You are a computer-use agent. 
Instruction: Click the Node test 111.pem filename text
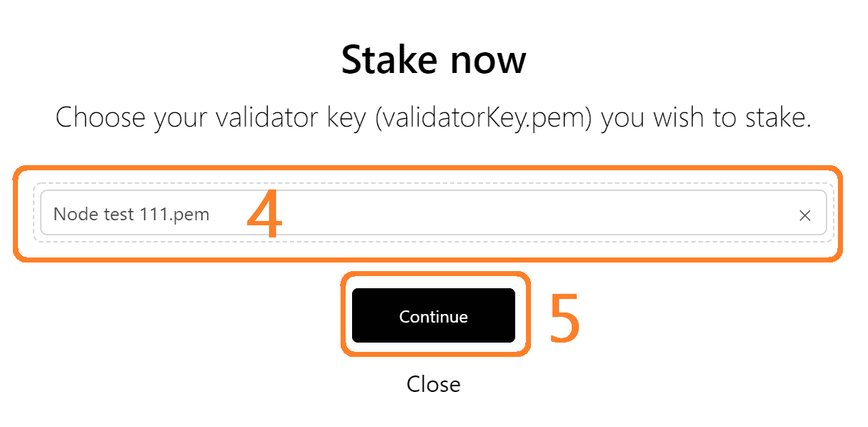click(x=132, y=214)
